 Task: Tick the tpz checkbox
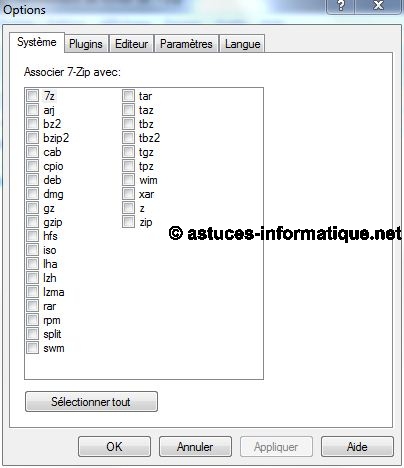pos(128,166)
